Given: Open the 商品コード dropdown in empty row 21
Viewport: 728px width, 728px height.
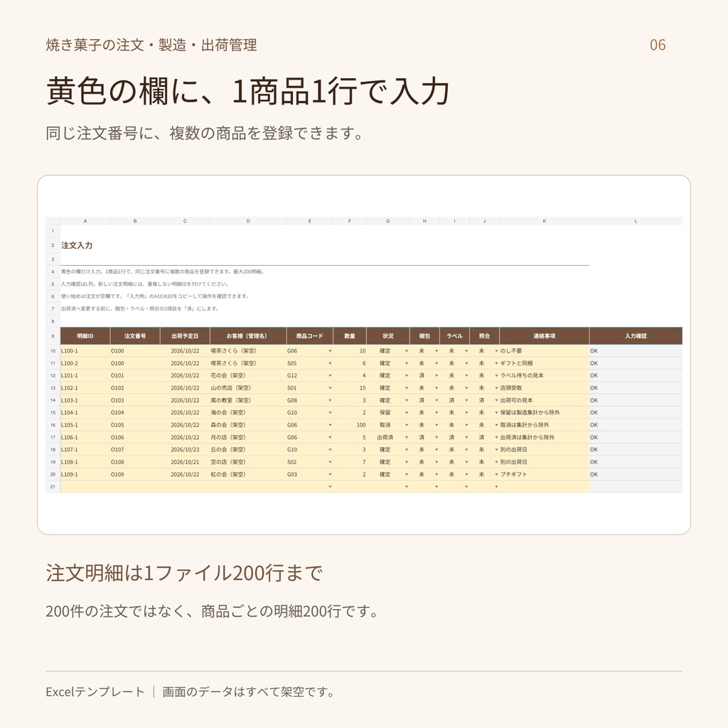Looking at the screenshot, I should click(x=330, y=486).
